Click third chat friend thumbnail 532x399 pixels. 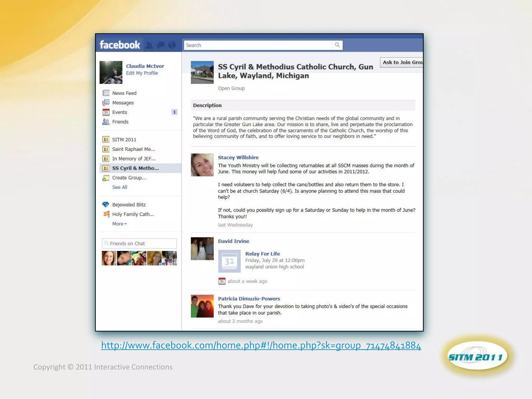[x=139, y=258]
